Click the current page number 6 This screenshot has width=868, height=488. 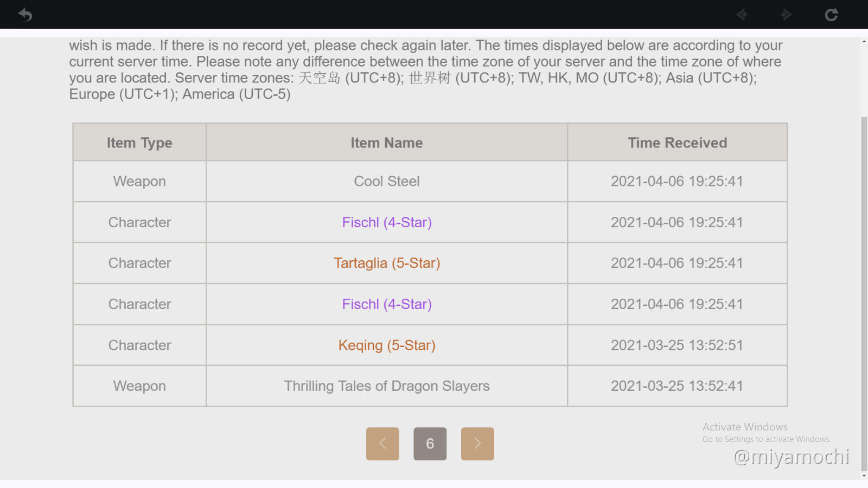430,444
